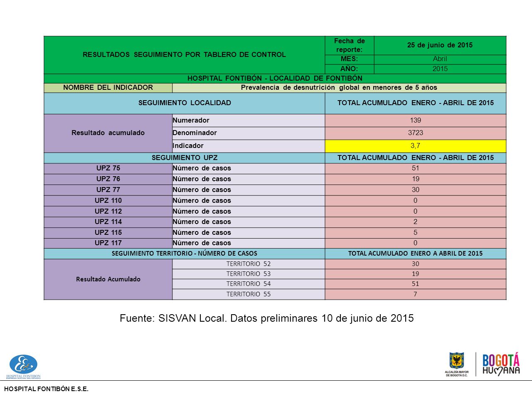Select the report date 25 de junio de 2015
The image size is (532, 399).
(440, 45)
